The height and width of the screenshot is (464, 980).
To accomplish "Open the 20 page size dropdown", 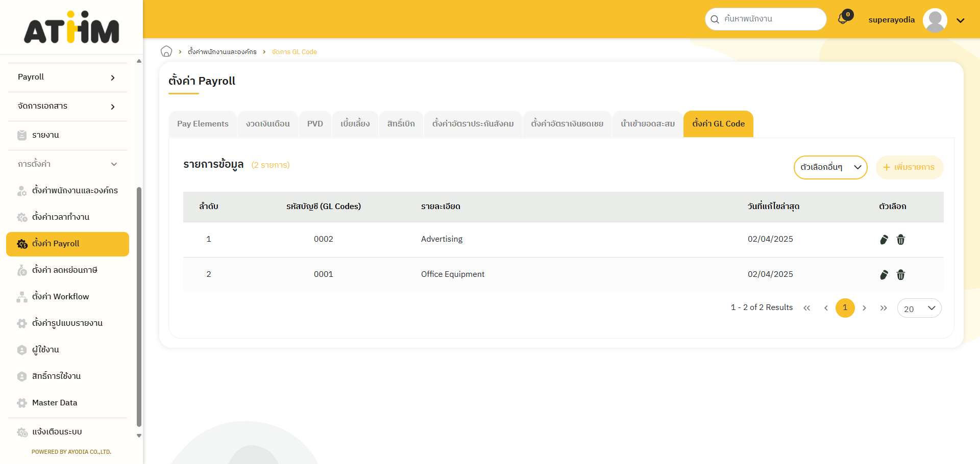I will pyautogui.click(x=919, y=308).
